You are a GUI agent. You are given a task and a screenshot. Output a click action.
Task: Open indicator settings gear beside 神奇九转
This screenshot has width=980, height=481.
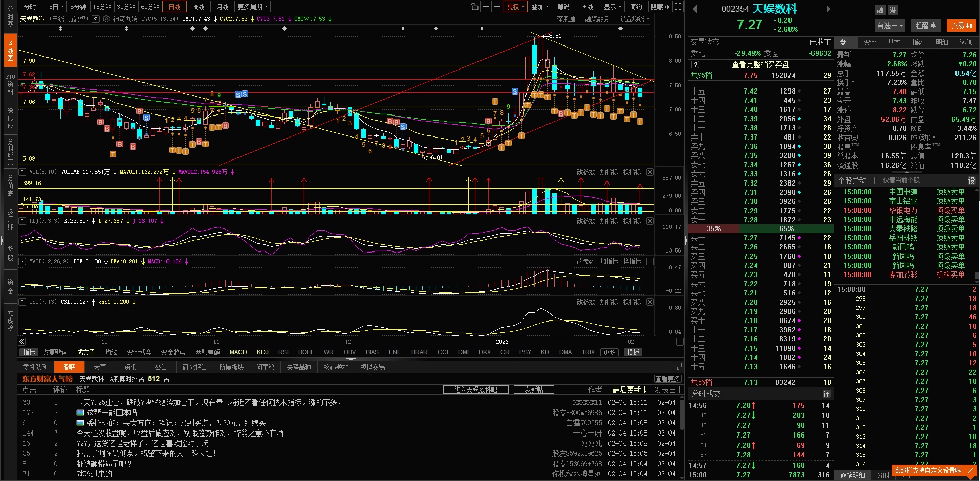point(106,19)
